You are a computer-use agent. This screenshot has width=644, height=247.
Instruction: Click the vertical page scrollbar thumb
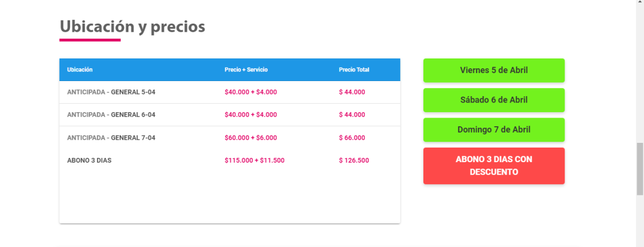tap(639, 169)
